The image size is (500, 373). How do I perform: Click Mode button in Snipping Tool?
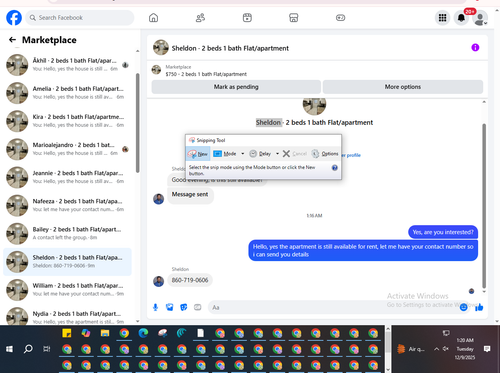pyautogui.click(x=225, y=154)
